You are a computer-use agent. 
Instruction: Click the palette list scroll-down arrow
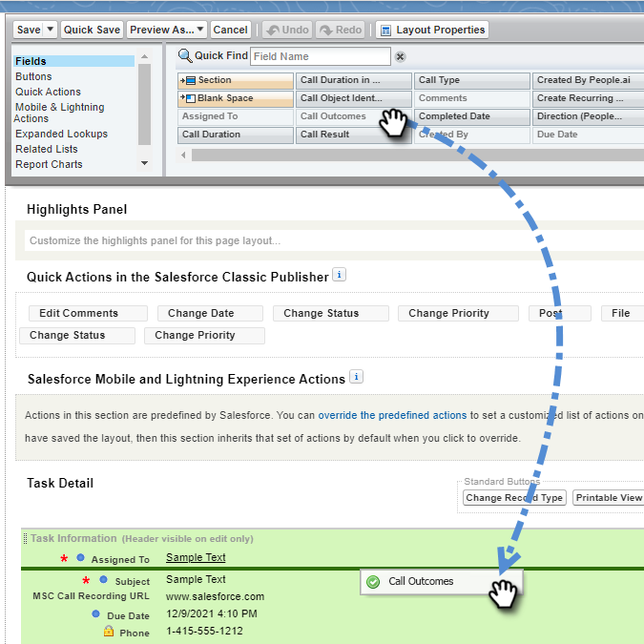pyautogui.click(x=145, y=163)
